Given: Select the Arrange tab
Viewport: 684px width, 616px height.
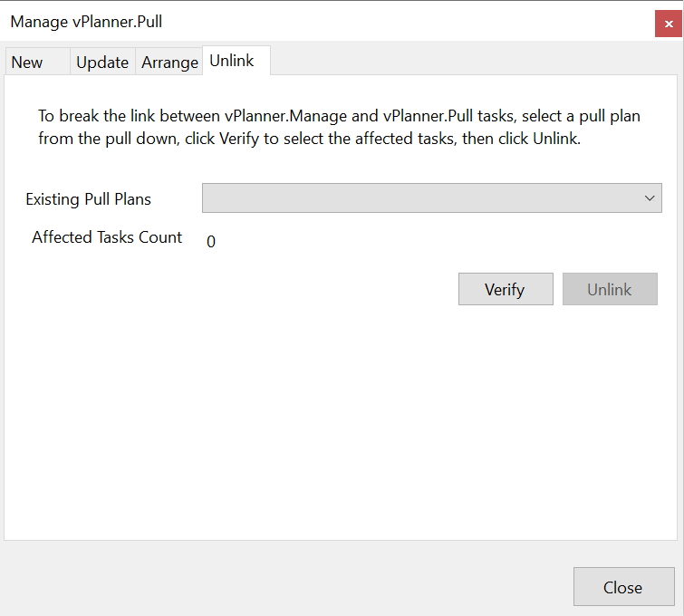Looking at the screenshot, I should (x=169, y=62).
